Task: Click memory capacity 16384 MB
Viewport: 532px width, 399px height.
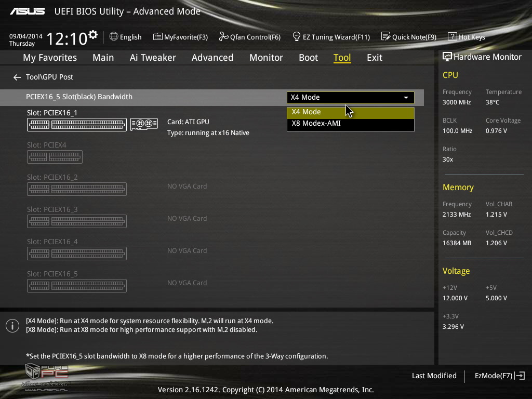Action: click(x=457, y=243)
